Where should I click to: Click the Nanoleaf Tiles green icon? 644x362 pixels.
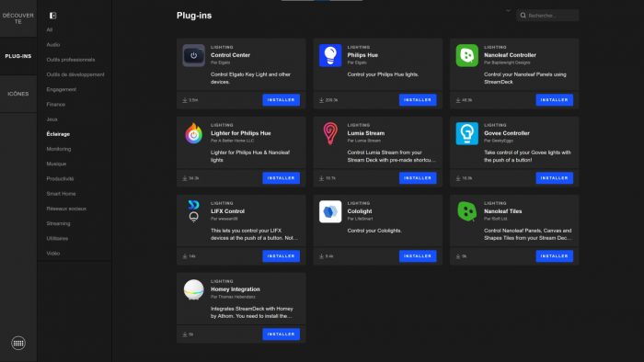(x=467, y=211)
